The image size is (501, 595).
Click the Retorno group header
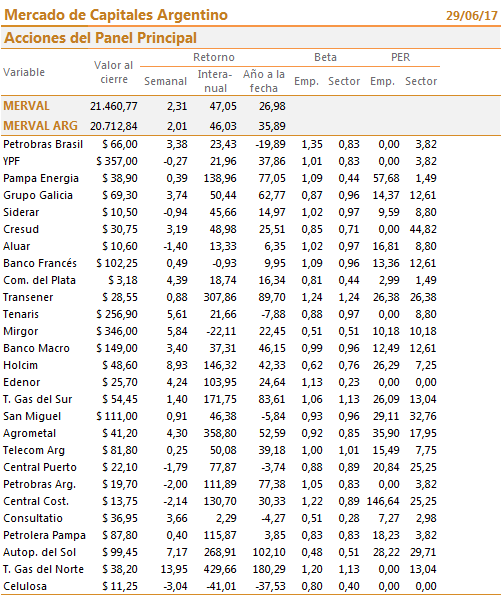click(x=214, y=57)
